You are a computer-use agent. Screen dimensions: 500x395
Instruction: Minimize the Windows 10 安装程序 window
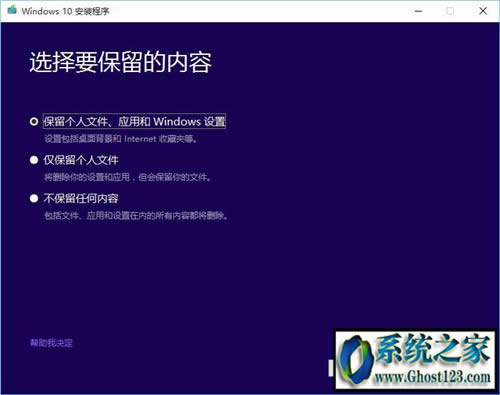pyautogui.click(x=418, y=11)
